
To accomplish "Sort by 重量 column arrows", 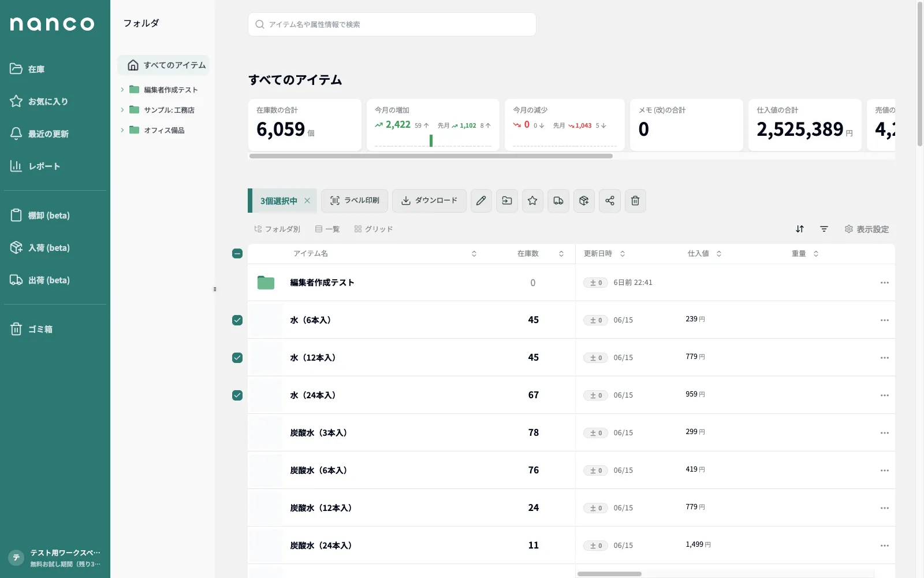I will [x=816, y=254].
